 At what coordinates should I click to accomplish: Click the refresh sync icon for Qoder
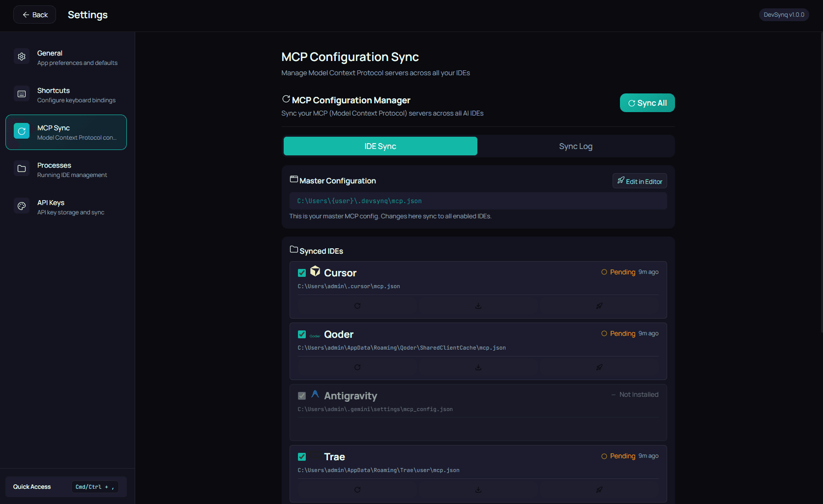tap(357, 367)
